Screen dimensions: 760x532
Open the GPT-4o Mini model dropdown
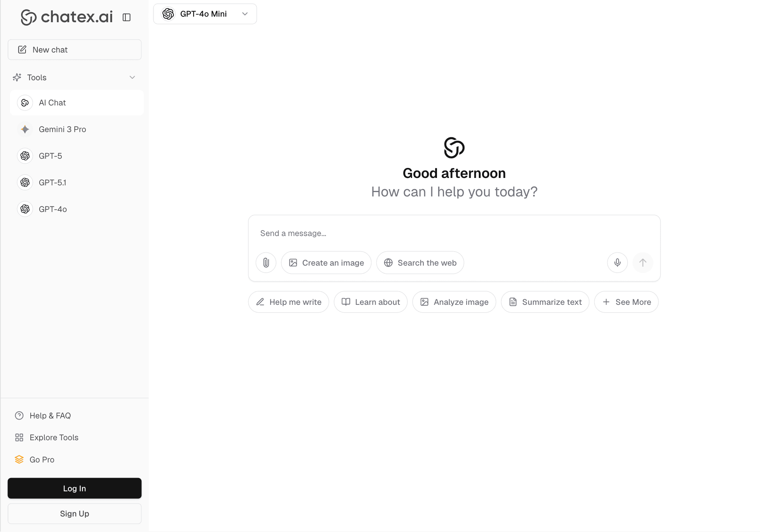pos(205,14)
